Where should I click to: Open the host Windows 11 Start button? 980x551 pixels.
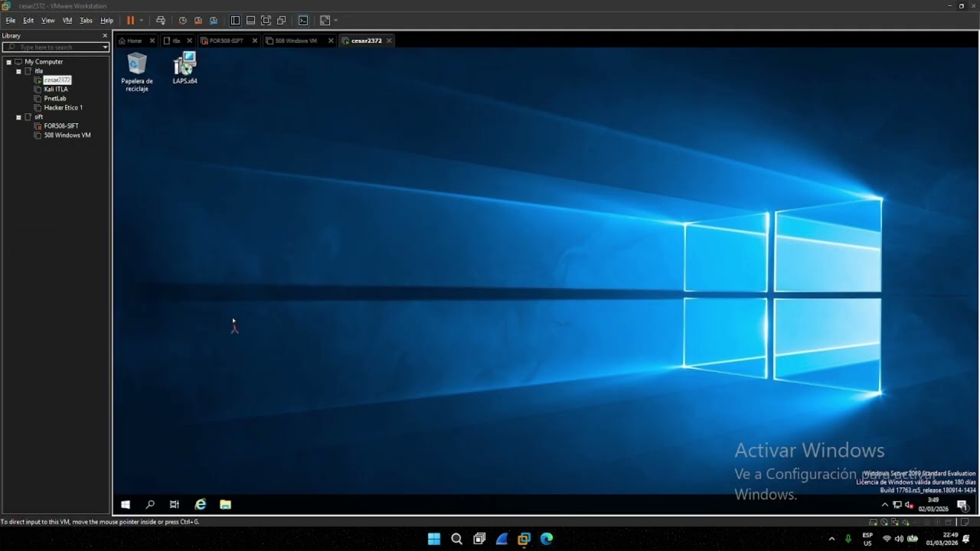click(434, 539)
